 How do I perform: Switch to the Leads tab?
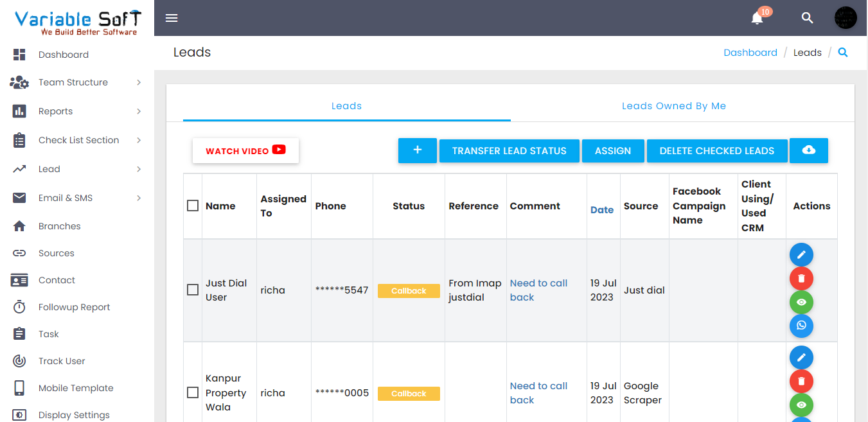click(347, 106)
